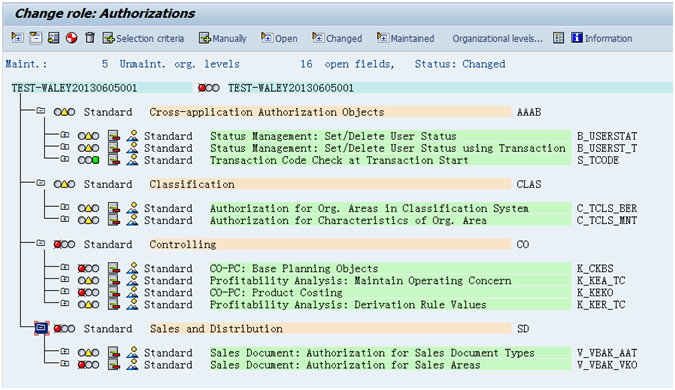Viewport: 675px width, 390px height.
Task: Click the trash can Delete icon
Action: tap(90, 38)
